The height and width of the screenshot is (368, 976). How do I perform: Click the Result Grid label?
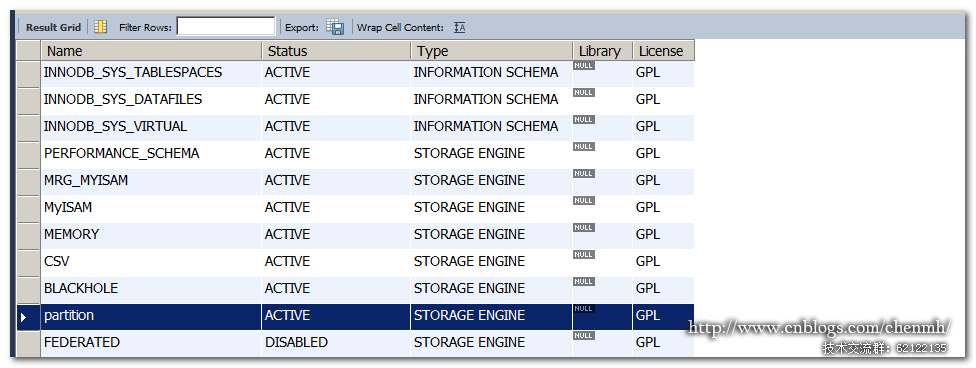pos(54,27)
